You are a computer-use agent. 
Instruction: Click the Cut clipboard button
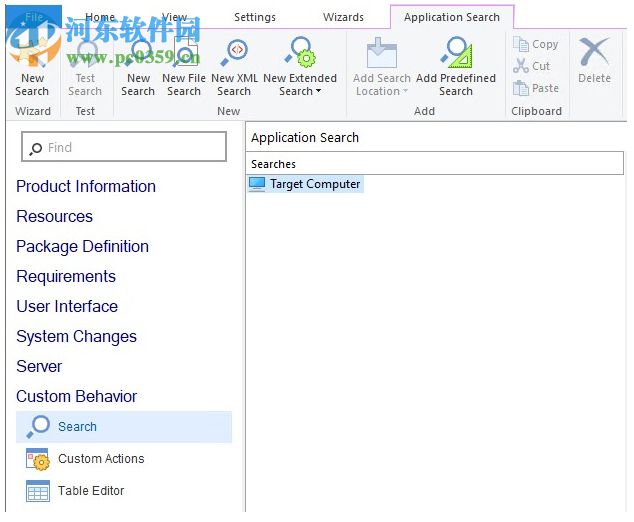click(x=531, y=66)
